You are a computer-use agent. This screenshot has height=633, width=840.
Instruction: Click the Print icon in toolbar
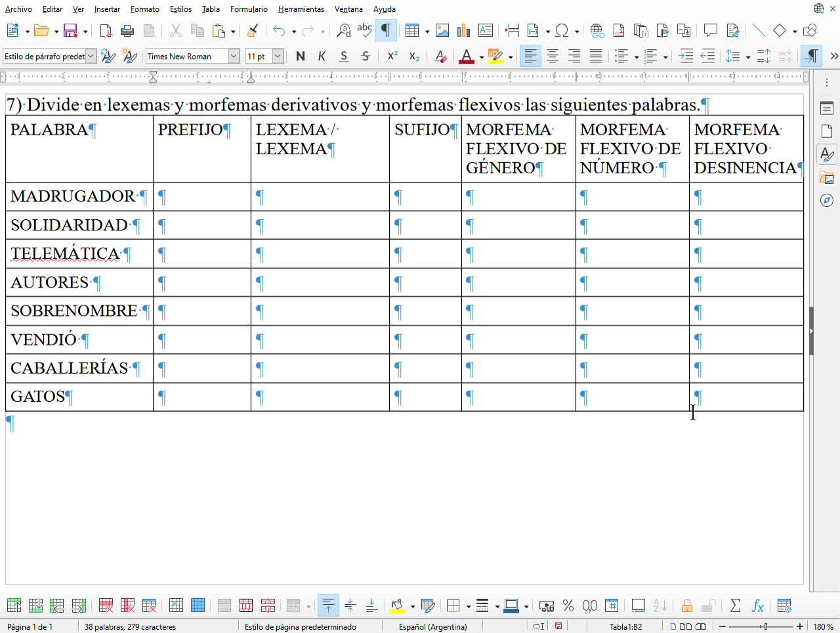pyautogui.click(x=127, y=31)
